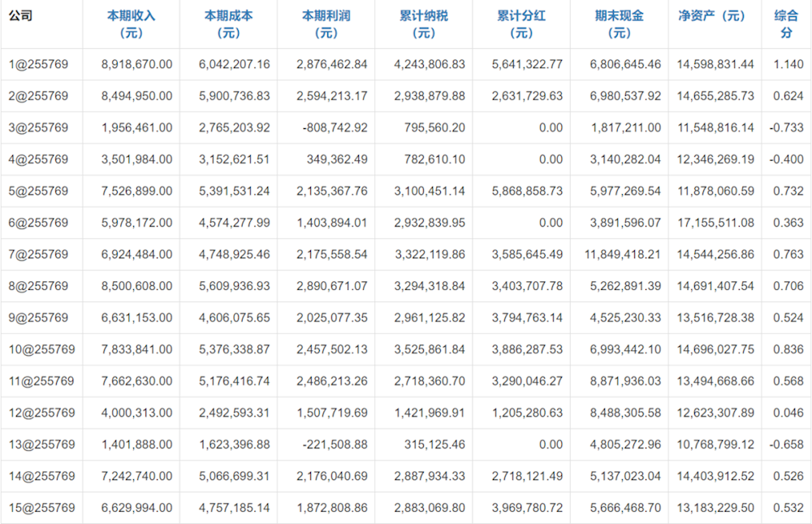
Task: Select company 1@255769 in first row
Action: pos(38,64)
